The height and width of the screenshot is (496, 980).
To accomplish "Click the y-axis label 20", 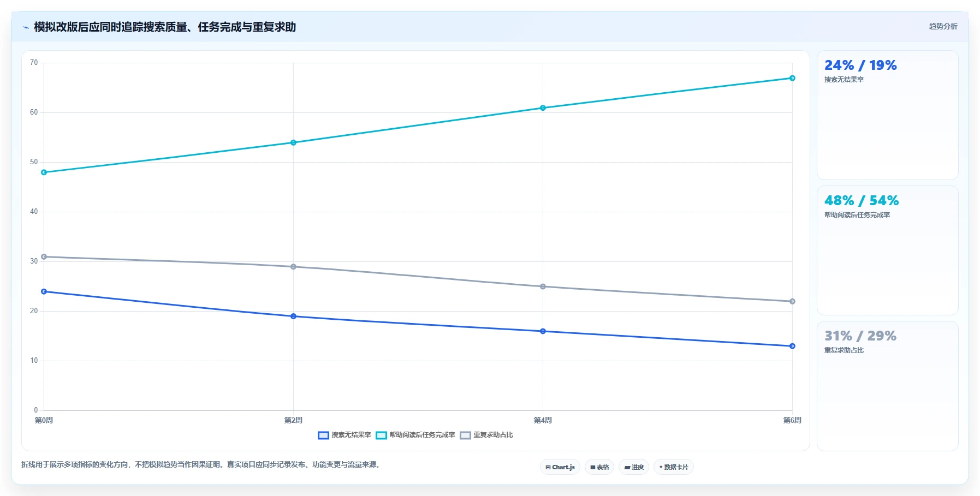I will click(x=34, y=311).
